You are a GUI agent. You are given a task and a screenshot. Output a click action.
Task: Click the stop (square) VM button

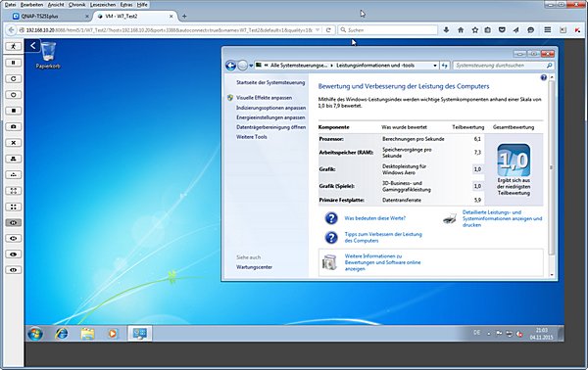[13, 111]
